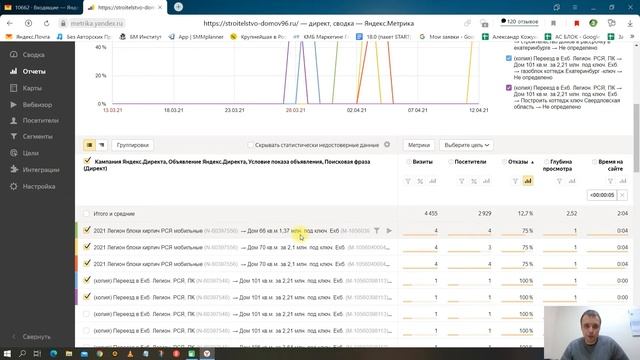
Task: Toggle Итого и средние row checkbox
Action: pos(86,213)
